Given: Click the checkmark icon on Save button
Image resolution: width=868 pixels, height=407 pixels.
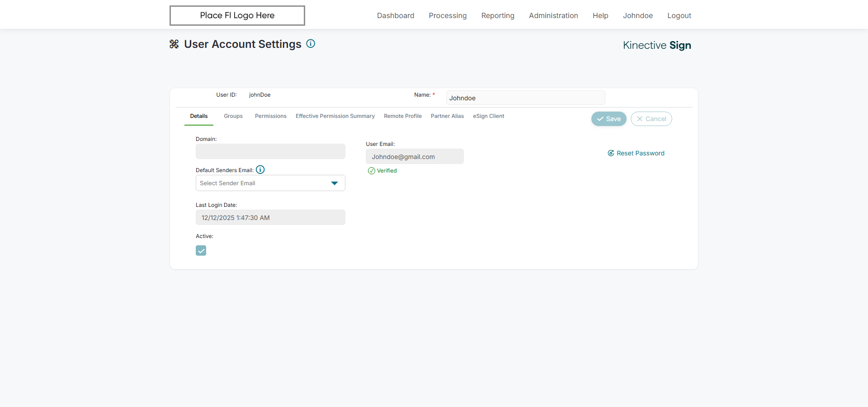Looking at the screenshot, I should pyautogui.click(x=600, y=119).
